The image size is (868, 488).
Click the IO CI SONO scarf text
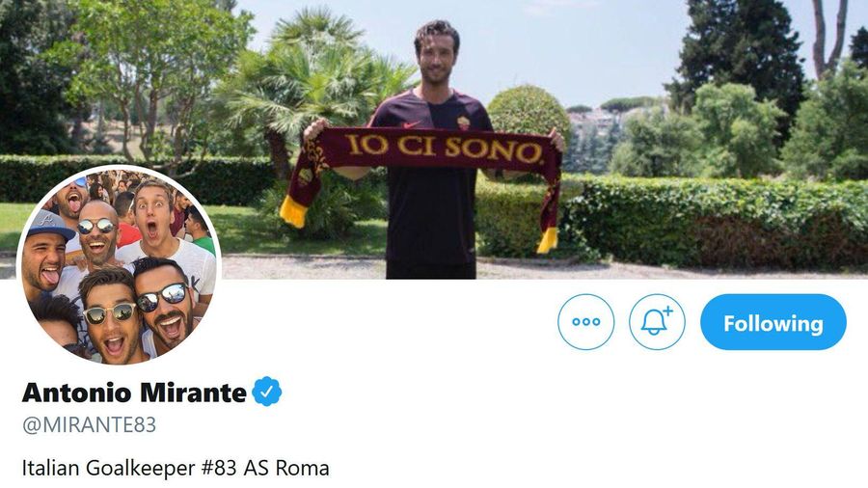(444, 147)
